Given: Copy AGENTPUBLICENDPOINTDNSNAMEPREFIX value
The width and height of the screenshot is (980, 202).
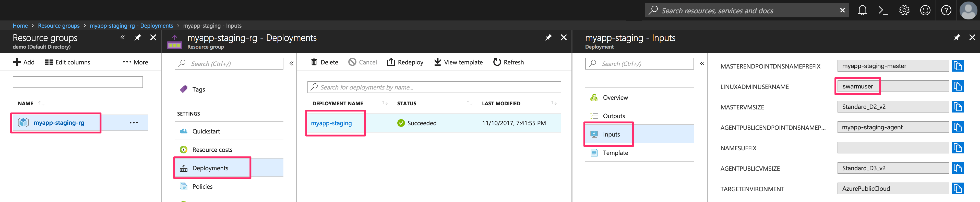Looking at the screenshot, I should [x=958, y=127].
